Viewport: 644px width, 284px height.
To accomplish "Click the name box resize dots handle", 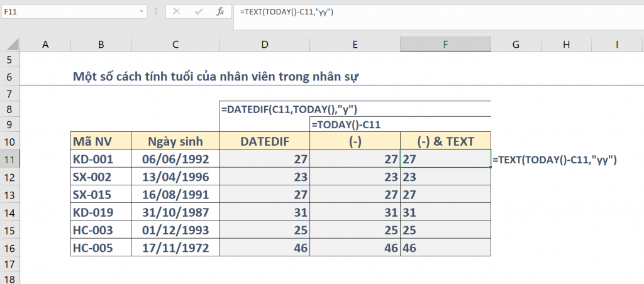I will point(157,12).
